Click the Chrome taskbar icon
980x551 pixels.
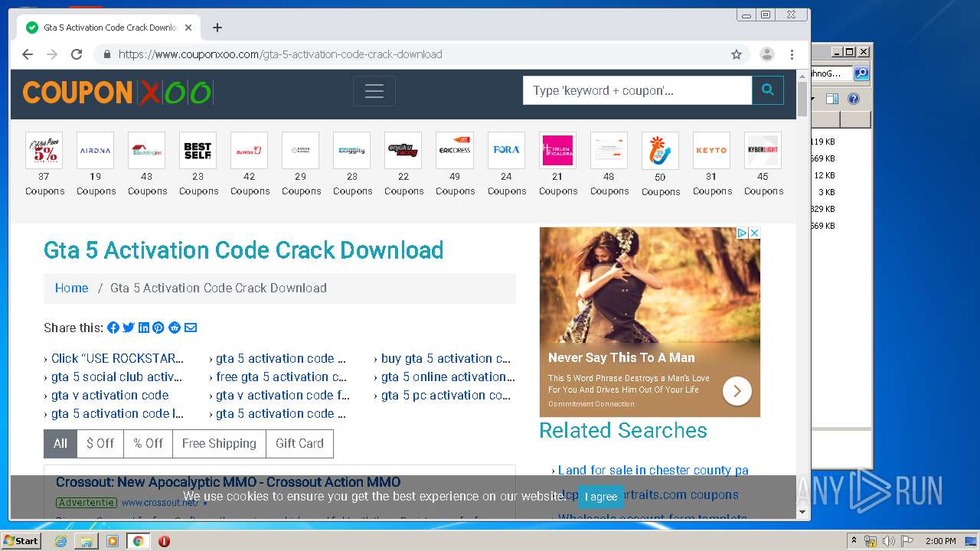coord(138,541)
